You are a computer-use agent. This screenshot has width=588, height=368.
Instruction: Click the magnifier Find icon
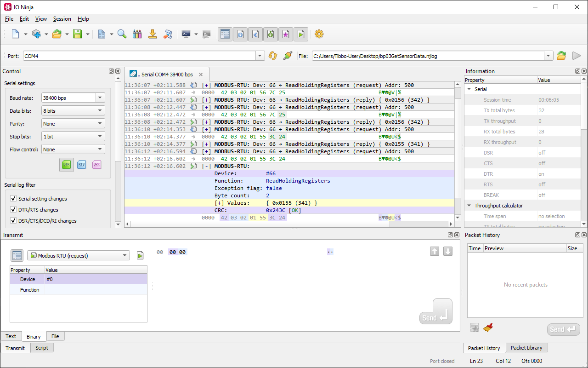(x=122, y=34)
